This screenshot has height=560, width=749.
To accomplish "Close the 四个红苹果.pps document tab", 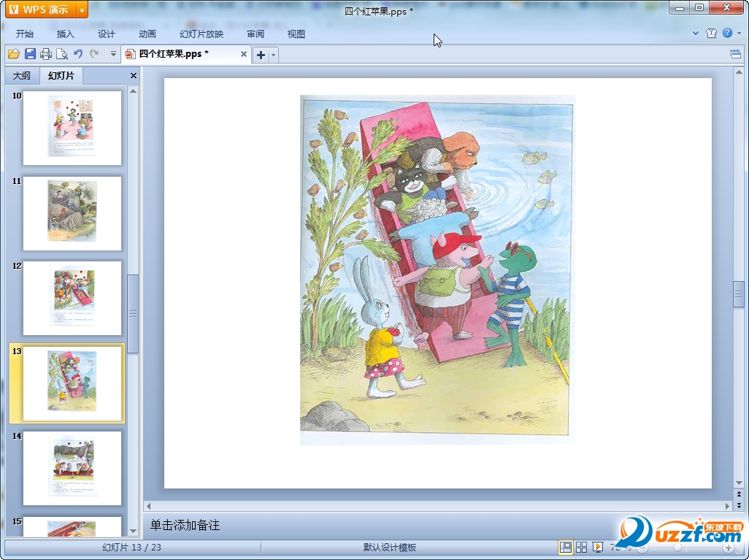I will coord(244,54).
